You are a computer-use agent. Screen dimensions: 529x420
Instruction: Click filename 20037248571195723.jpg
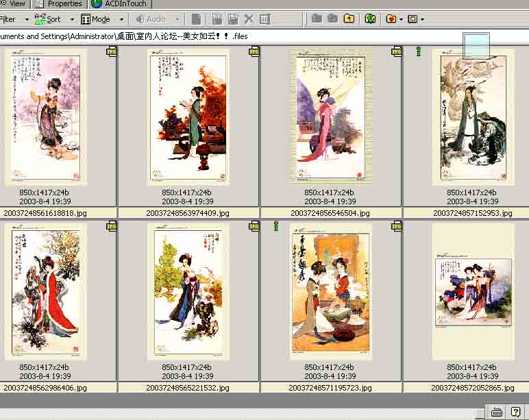[330, 388]
